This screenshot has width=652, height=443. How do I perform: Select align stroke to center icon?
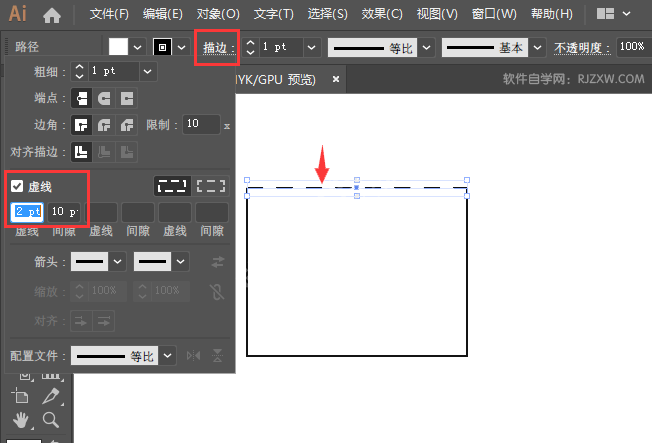[82, 152]
